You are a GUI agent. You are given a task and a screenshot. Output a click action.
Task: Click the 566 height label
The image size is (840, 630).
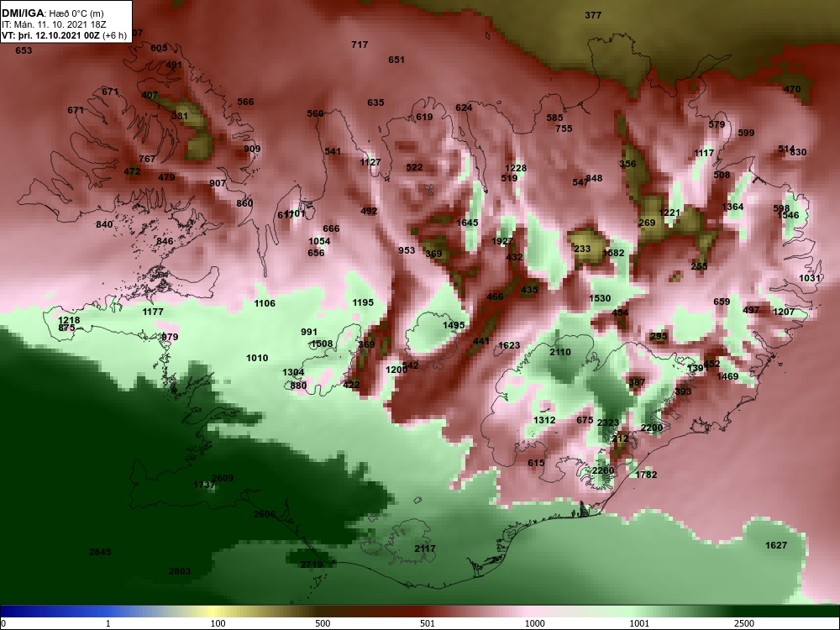pyautogui.click(x=245, y=102)
